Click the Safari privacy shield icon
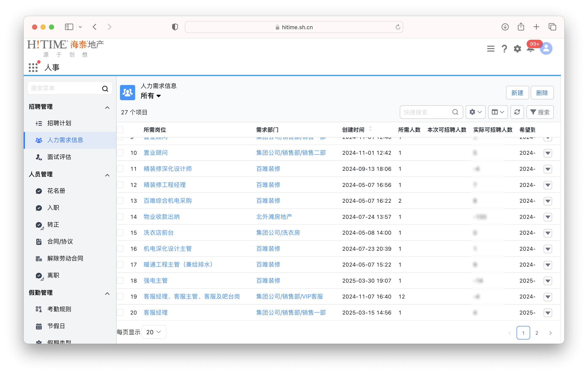588x375 pixels. [x=175, y=27]
